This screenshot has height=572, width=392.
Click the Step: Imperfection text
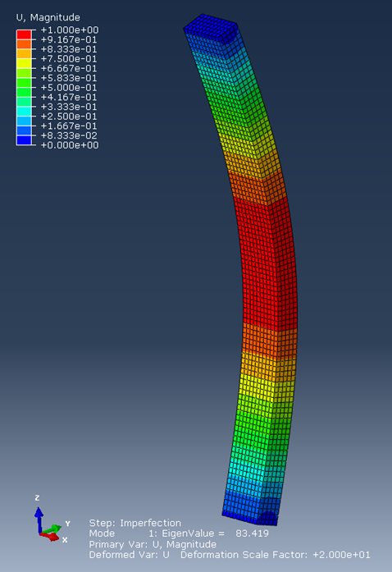pos(135,523)
